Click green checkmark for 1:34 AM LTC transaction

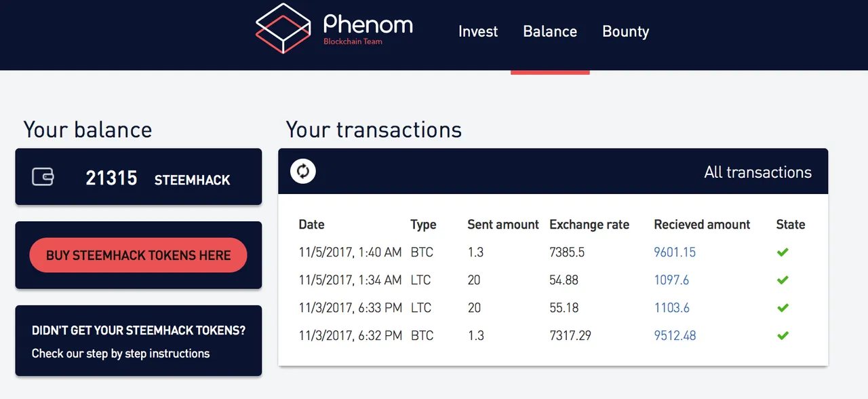click(783, 280)
